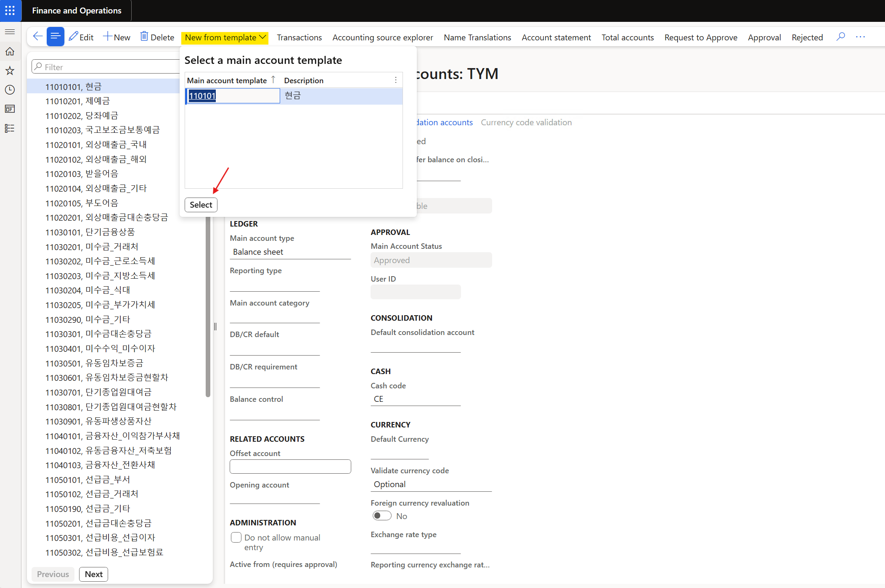Click the back arrow in the toolbar

pyautogui.click(x=37, y=37)
